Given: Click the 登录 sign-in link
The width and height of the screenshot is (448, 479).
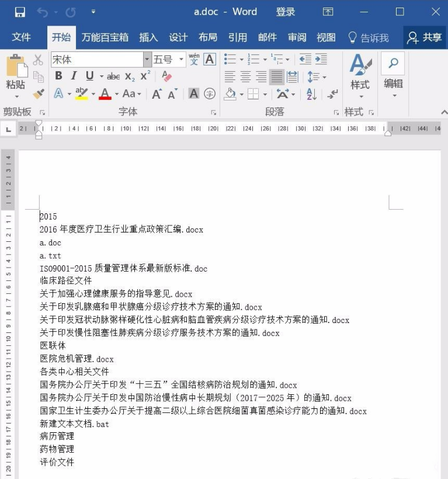Looking at the screenshot, I should click(286, 12).
